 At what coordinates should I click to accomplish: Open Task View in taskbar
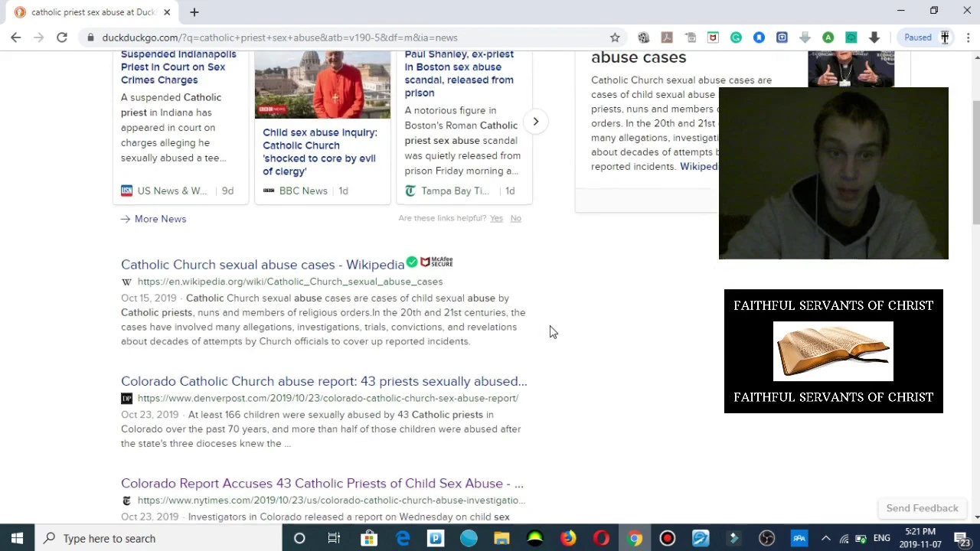pyautogui.click(x=334, y=538)
